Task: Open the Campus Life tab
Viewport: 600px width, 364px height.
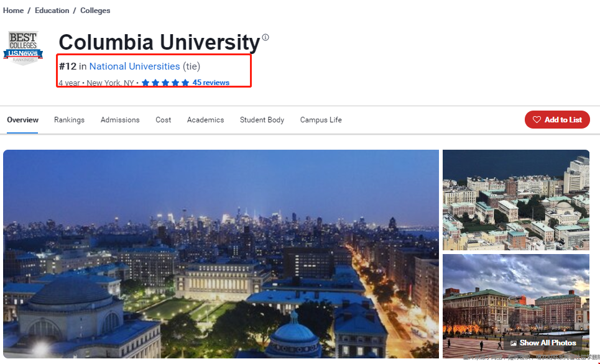Action: pyautogui.click(x=321, y=120)
